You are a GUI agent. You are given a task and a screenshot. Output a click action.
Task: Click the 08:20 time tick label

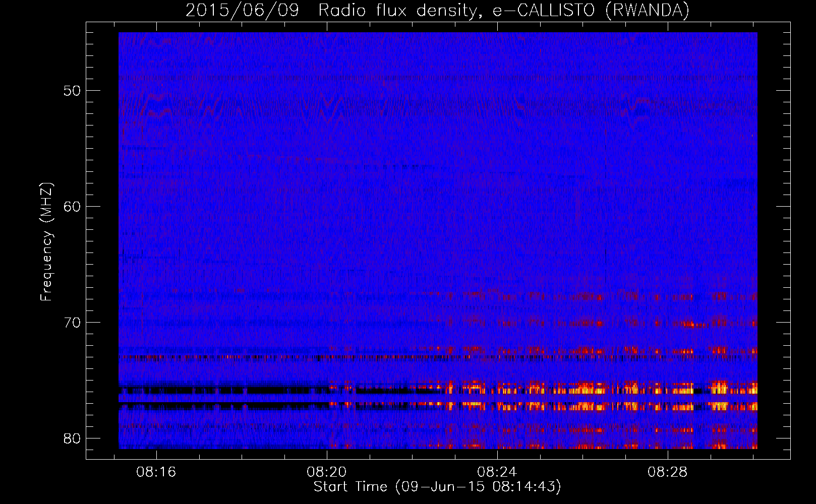pos(327,472)
